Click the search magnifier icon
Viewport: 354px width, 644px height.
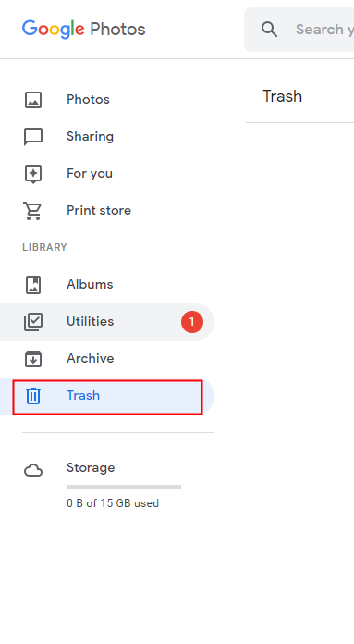point(270,30)
